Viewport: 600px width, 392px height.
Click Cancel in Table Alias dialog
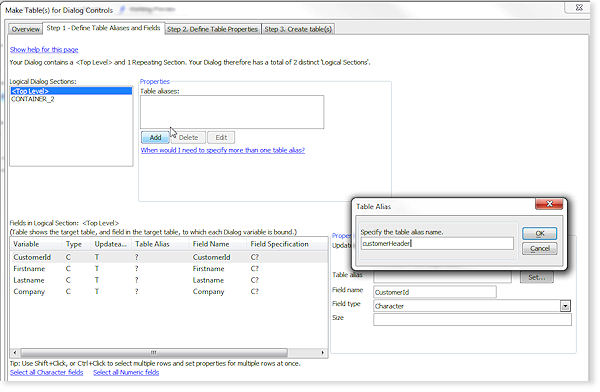click(540, 248)
